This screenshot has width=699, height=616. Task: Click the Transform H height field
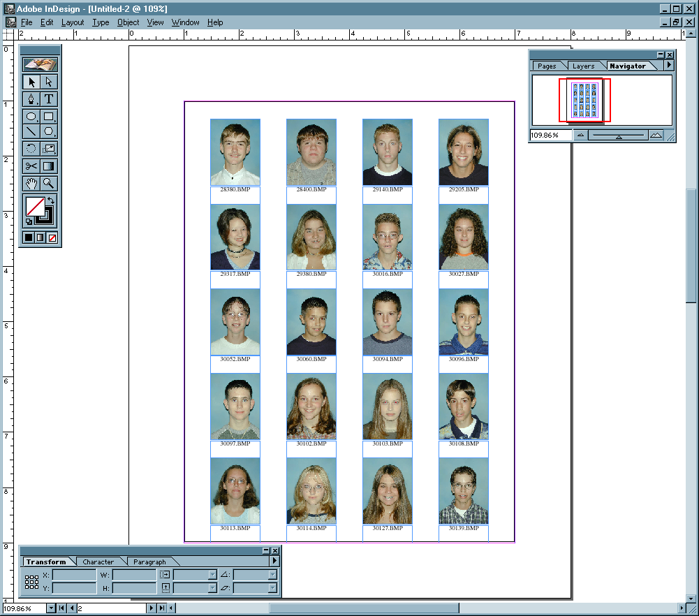(x=134, y=588)
